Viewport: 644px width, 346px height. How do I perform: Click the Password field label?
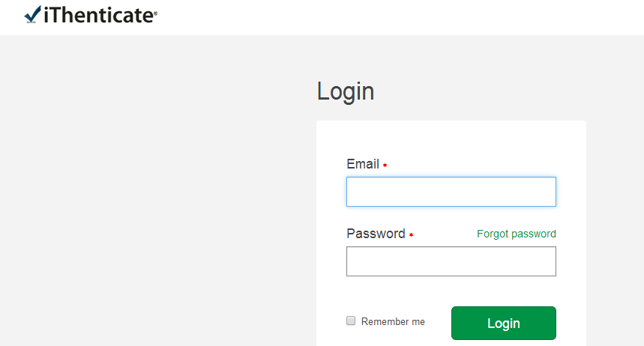376,234
